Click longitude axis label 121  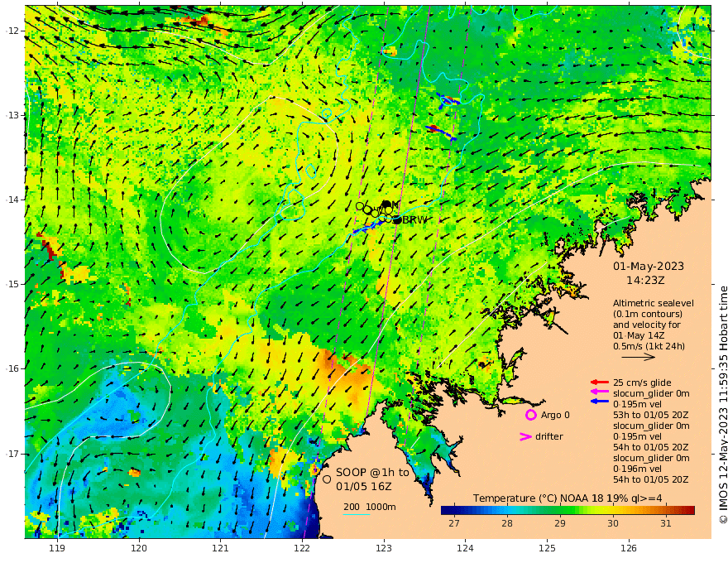[220, 549]
